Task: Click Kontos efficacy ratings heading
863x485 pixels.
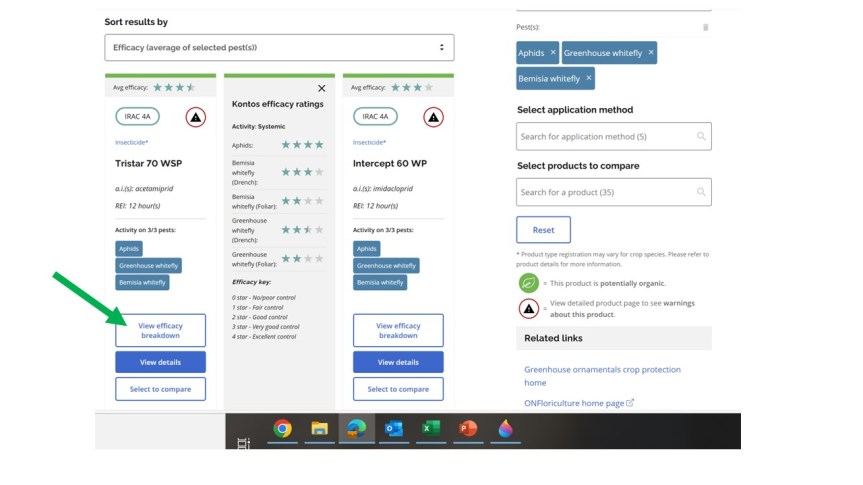Action: (x=277, y=104)
